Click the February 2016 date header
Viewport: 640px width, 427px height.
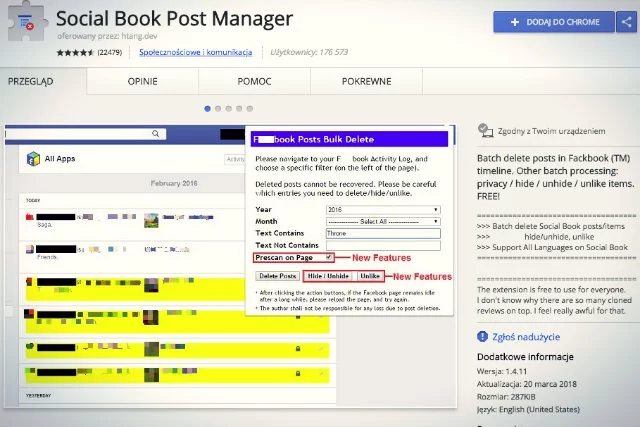174,183
